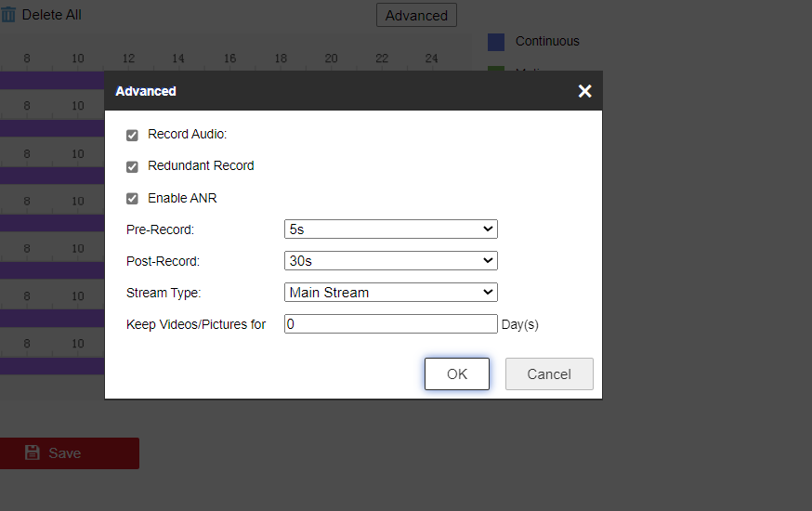
Task: Select the blue Continuous color swatch
Action: pos(496,42)
